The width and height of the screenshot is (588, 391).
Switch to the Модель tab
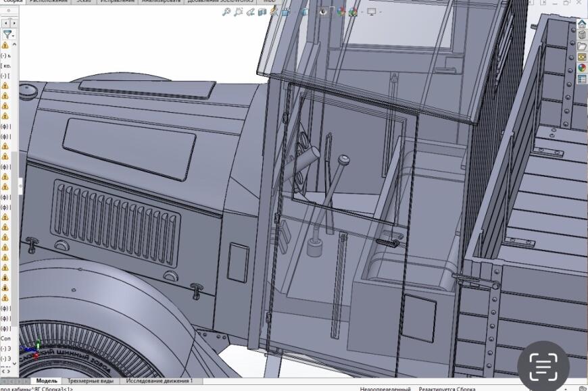47,381
